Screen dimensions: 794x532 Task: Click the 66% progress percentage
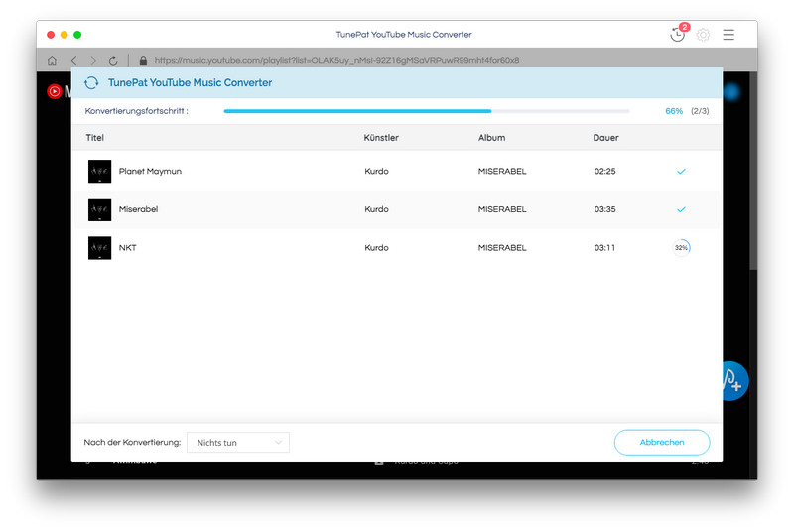click(x=674, y=111)
